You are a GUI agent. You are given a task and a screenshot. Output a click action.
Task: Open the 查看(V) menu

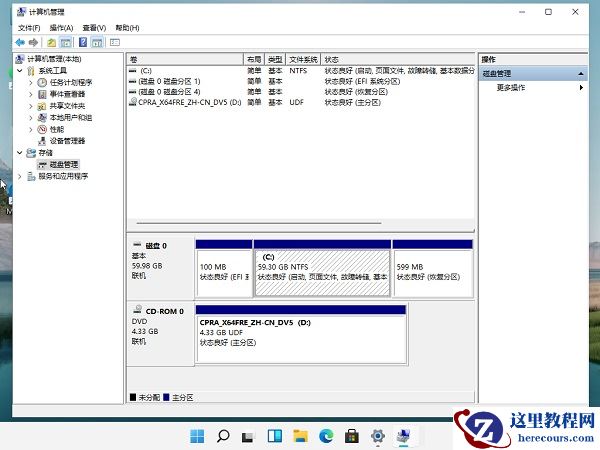pyautogui.click(x=94, y=28)
